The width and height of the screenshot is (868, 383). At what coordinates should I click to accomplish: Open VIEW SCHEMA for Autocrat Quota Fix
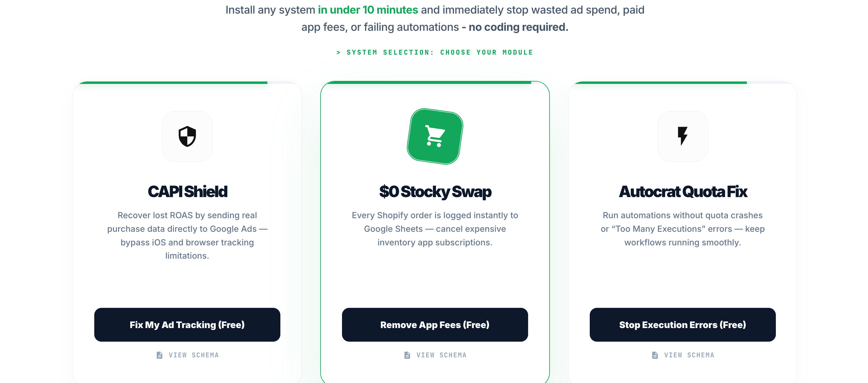(x=689, y=355)
